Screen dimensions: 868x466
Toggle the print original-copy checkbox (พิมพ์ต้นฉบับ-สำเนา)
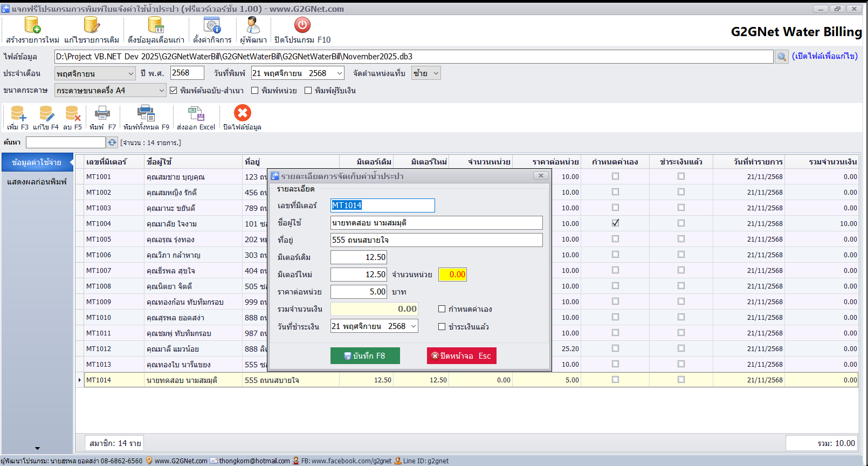tap(174, 91)
